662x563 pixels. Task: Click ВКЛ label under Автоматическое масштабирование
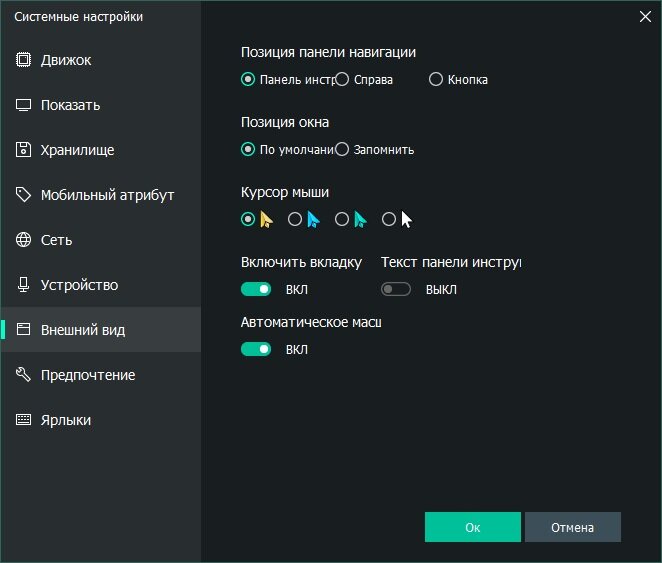(297, 350)
